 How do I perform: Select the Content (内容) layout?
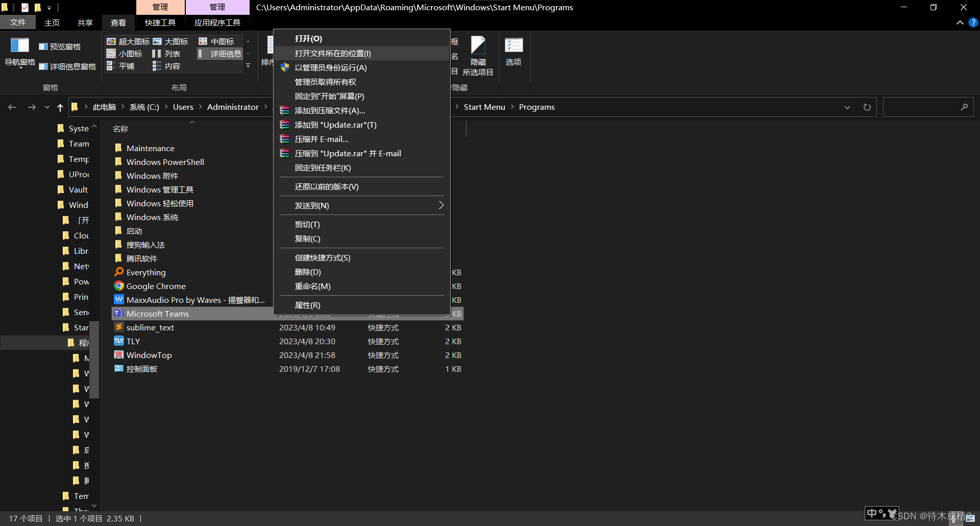[167, 66]
